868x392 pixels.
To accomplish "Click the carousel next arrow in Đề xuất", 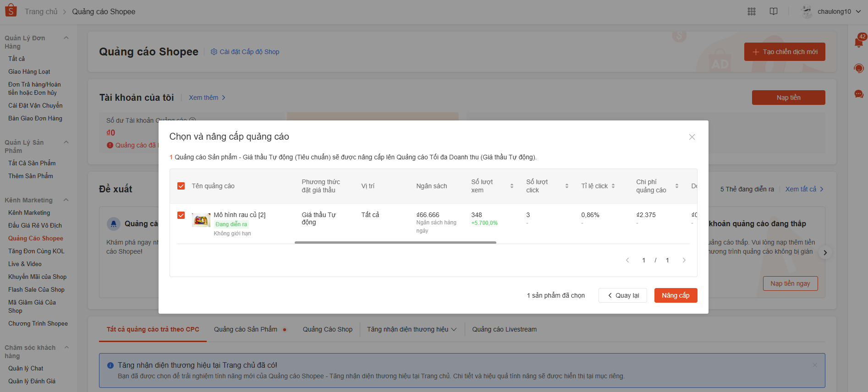I will pos(825,252).
